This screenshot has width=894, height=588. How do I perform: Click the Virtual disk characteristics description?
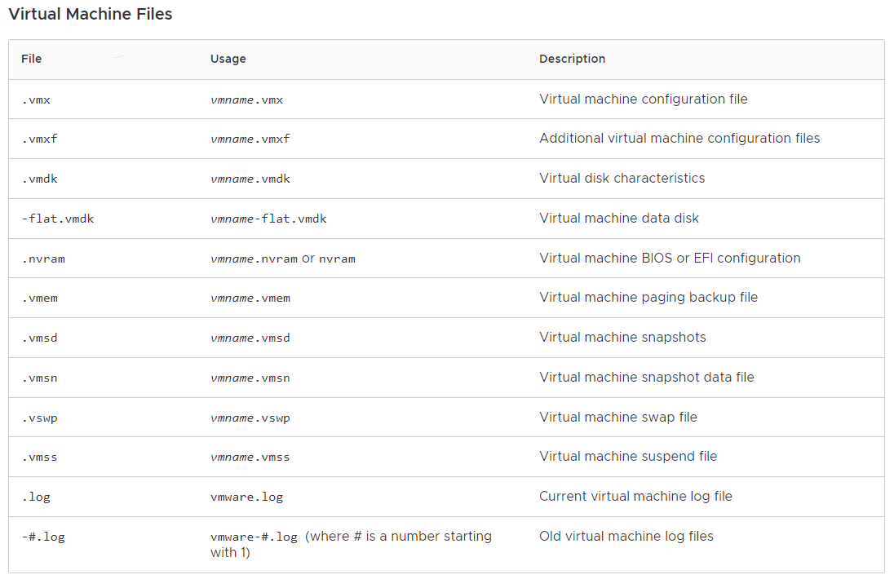pyautogui.click(x=622, y=178)
